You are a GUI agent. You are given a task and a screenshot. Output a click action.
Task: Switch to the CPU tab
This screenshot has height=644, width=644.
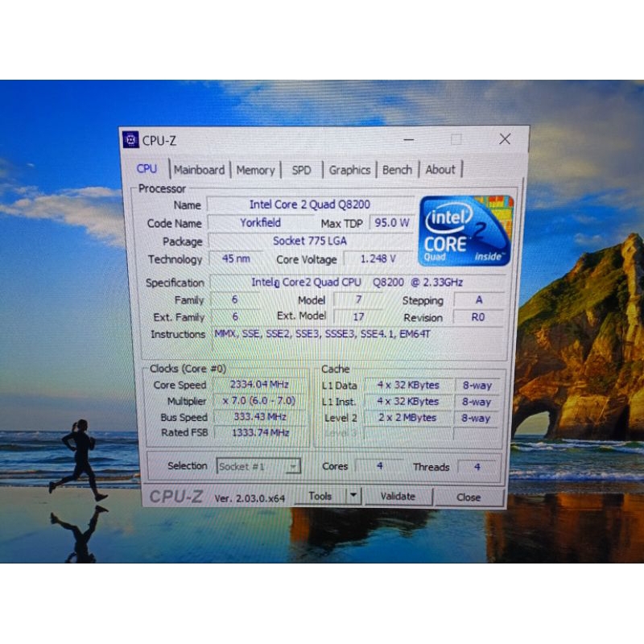coord(147,169)
